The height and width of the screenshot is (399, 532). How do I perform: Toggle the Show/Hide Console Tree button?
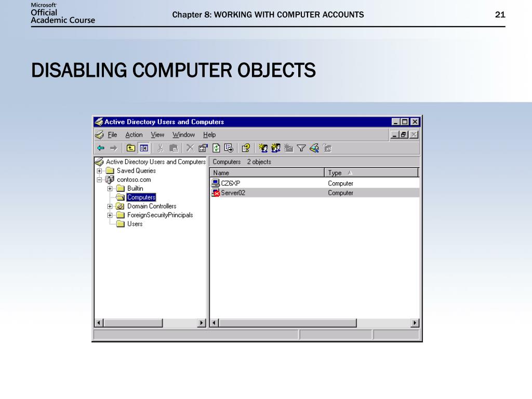[144, 148]
